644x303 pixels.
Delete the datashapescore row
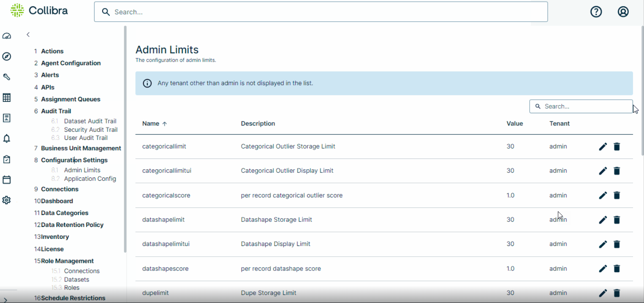[617, 268]
